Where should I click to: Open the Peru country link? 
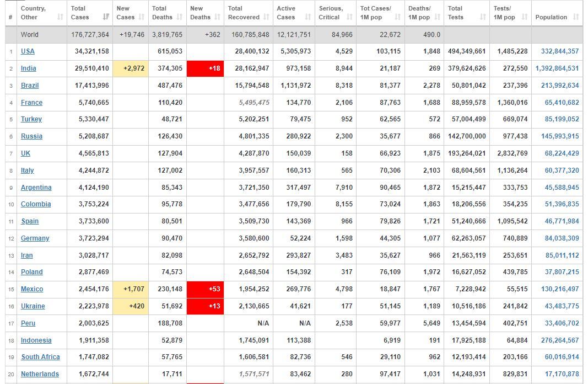click(28, 323)
